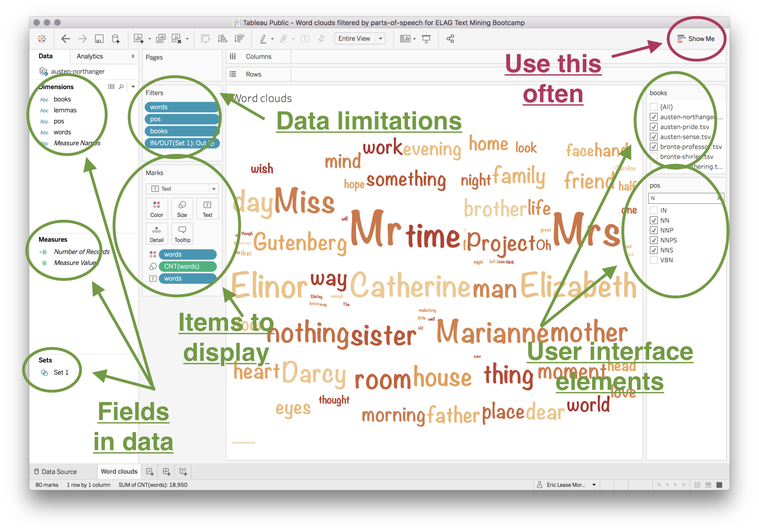Image resolution: width=759 pixels, height=532 pixels.
Task: Click the Sort Ascending toolbar icon
Action: pos(223,39)
